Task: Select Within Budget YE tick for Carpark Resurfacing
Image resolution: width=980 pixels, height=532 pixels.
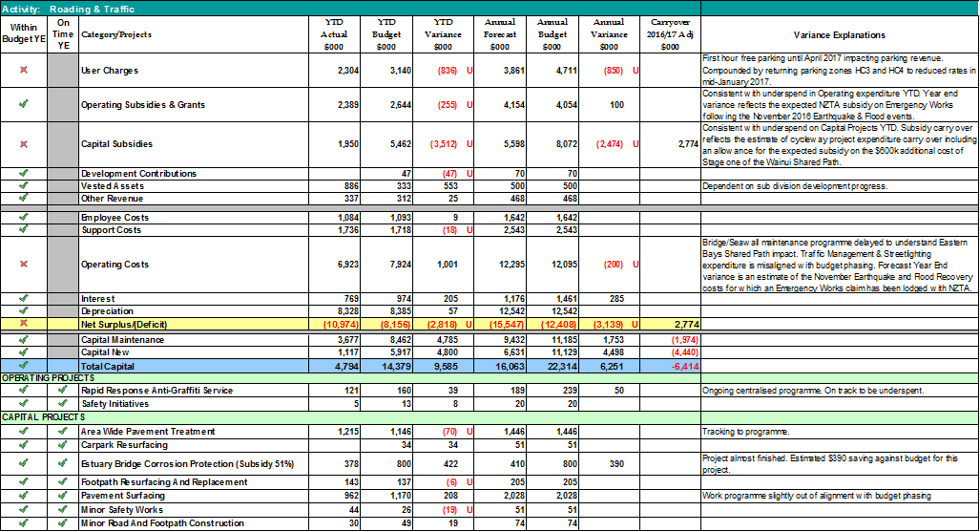Action: tap(23, 445)
